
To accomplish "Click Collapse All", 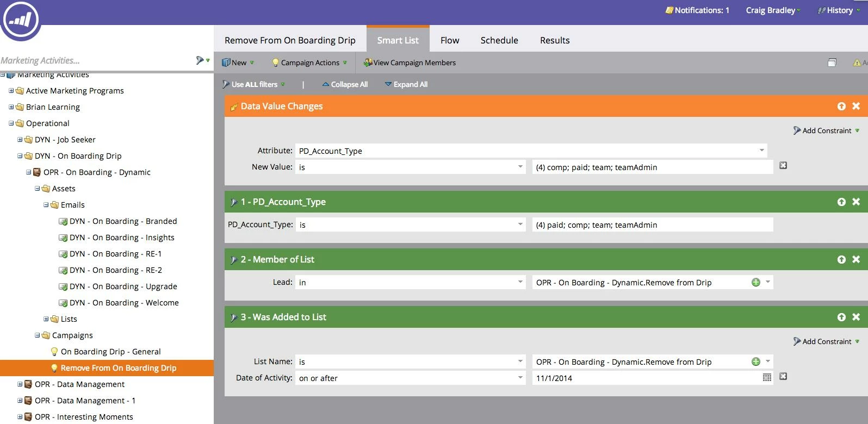I will coord(345,84).
